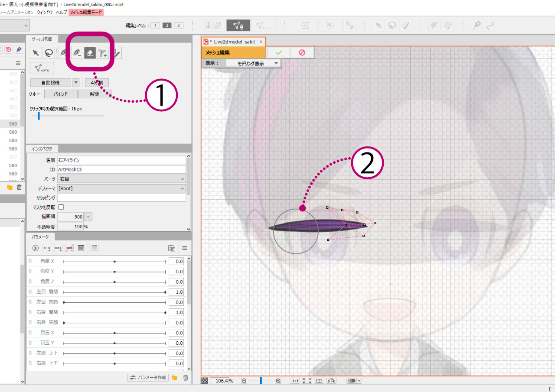Select the lasso selection tool in tool details
The height and width of the screenshot is (392, 555).
tap(49, 53)
